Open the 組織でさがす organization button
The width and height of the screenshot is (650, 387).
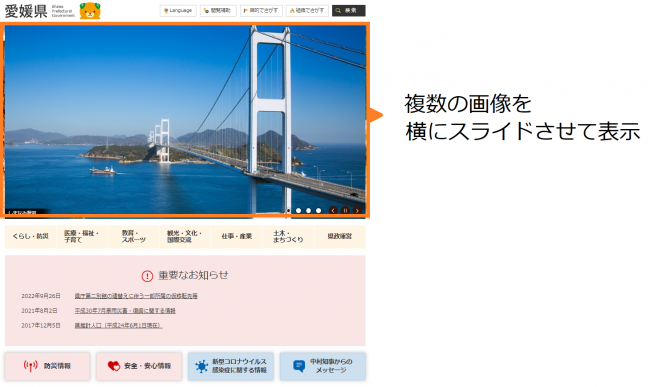pyautogui.click(x=307, y=11)
